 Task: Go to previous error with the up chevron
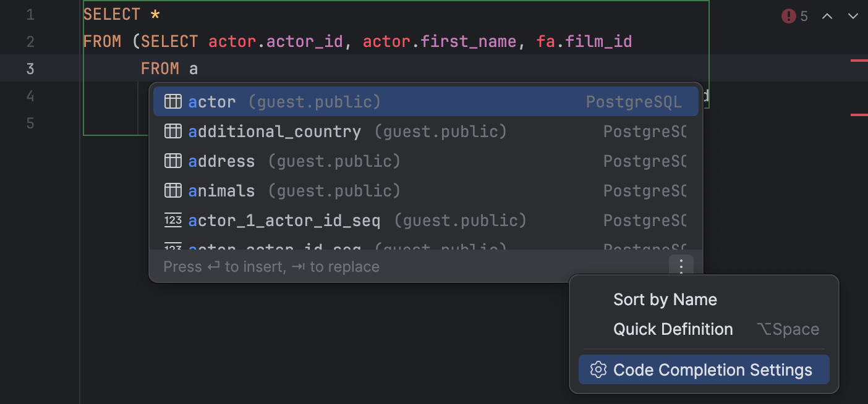(x=827, y=16)
